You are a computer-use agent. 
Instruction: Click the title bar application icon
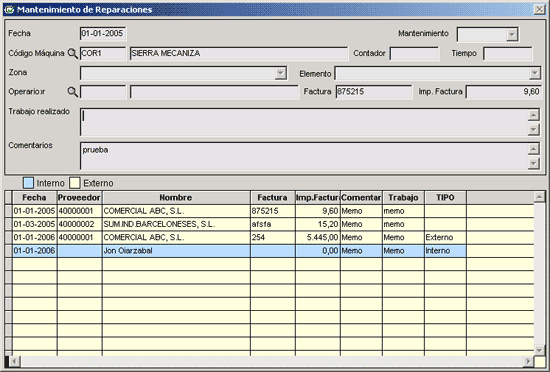pyautogui.click(x=9, y=9)
